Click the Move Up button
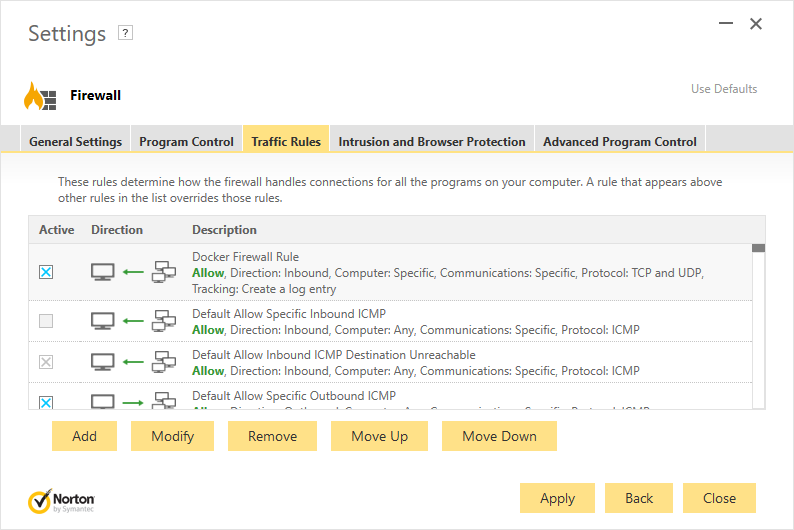The height and width of the screenshot is (530, 794). 379,436
